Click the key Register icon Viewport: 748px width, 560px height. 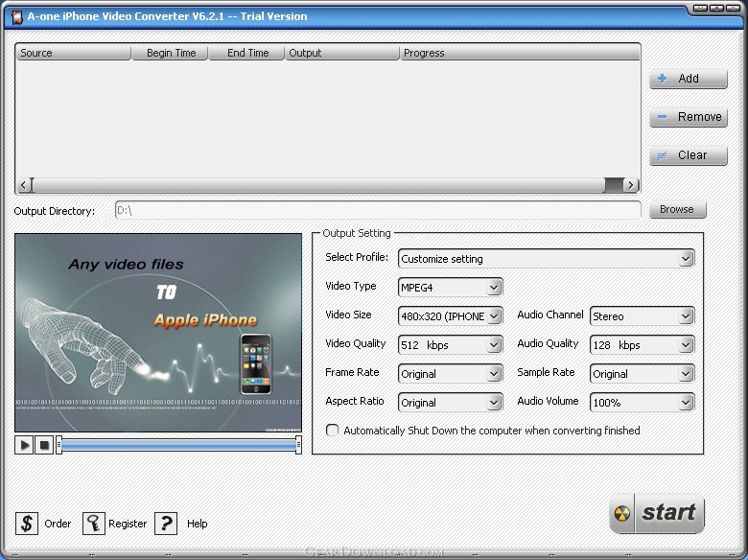94,524
